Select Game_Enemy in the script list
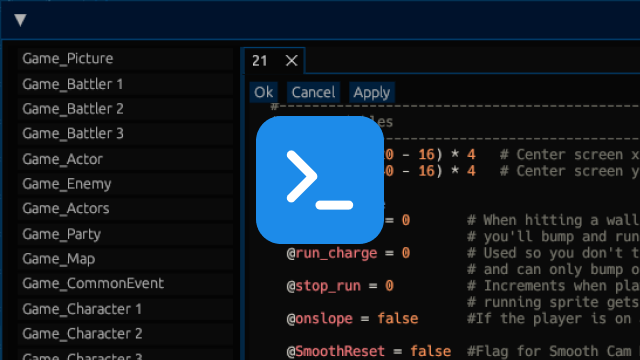Screen dimensions: 640x360 125,184
